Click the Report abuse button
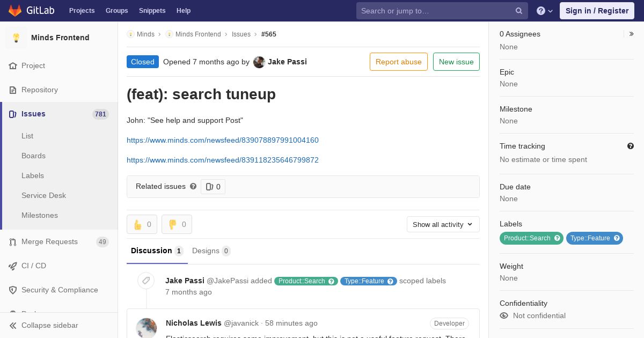 [x=399, y=62]
